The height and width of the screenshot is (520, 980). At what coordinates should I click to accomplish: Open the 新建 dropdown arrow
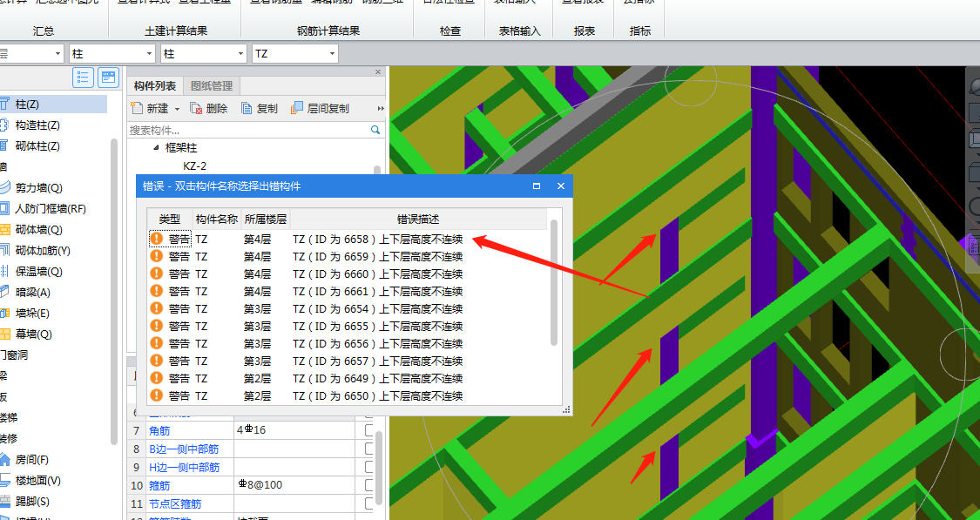coord(177,109)
